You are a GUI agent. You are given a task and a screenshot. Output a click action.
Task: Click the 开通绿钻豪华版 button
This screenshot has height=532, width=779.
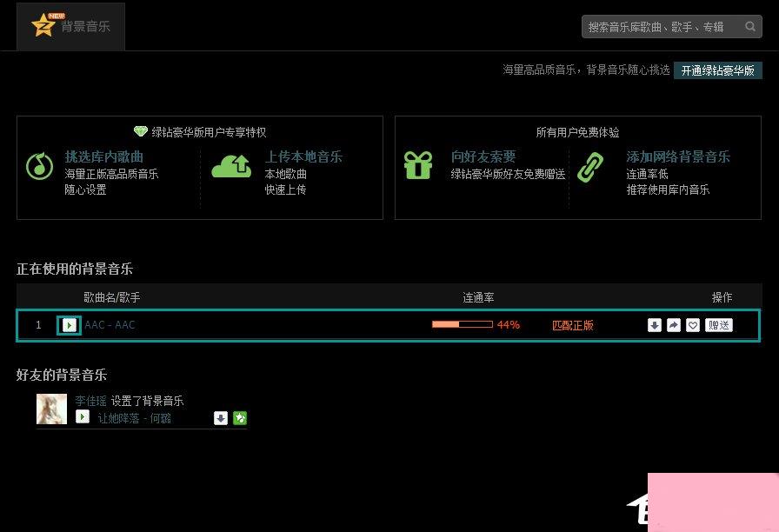click(x=718, y=70)
